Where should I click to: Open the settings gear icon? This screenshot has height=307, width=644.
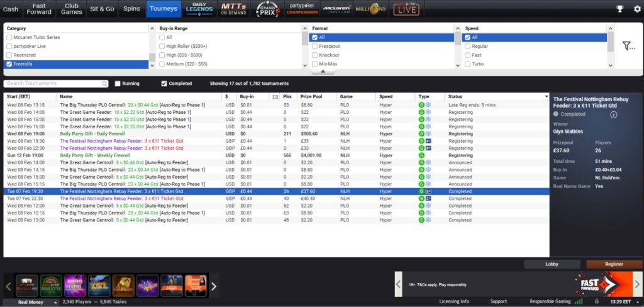tap(637, 9)
